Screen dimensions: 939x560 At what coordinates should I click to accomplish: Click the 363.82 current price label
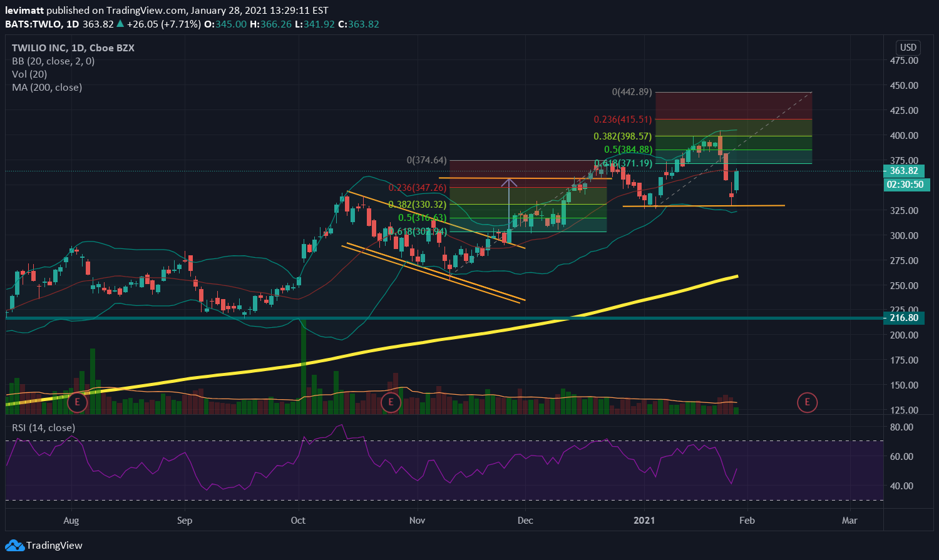pyautogui.click(x=903, y=171)
